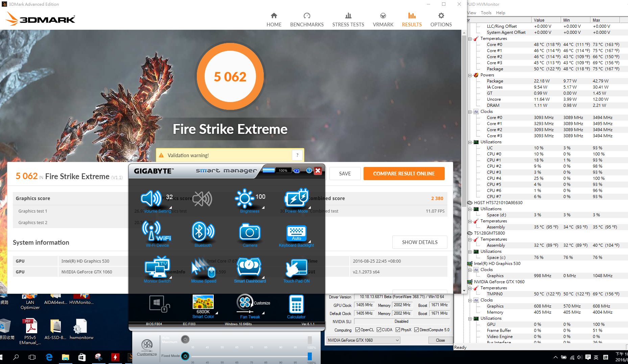Adjust the Auto Maximum fan slider

pos(309,340)
